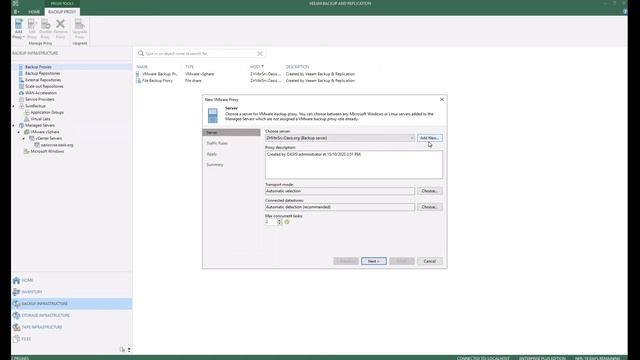The width and height of the screenshot is (640, 360).
Task: Open the Choose server dropdown
Action: point(340,138)
